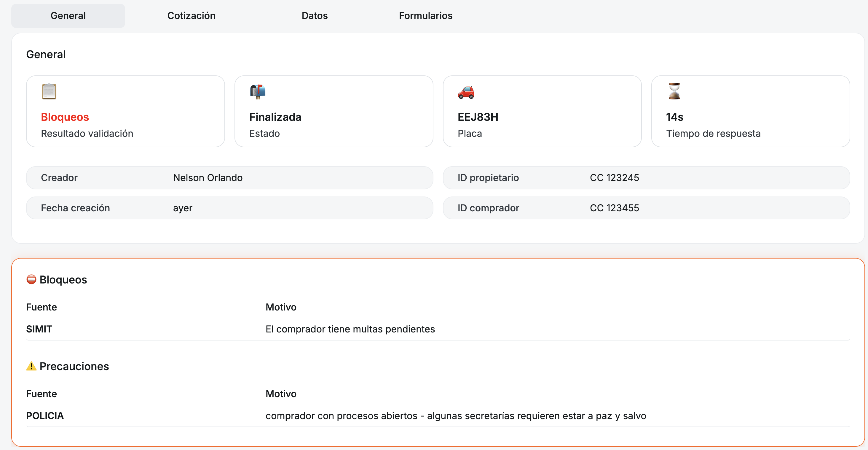Open the Datos tab
The height and width of the screenshot is (450, 868).
click(314, 15)
